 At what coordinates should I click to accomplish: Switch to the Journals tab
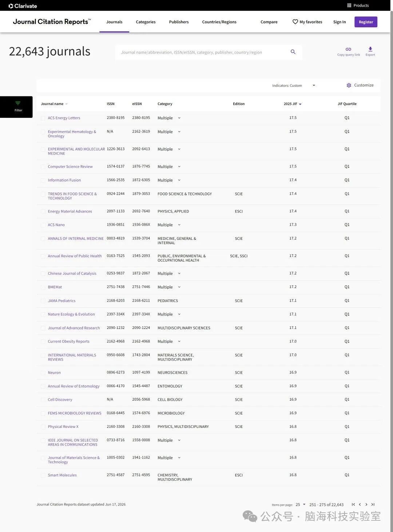pyautogui.click(x=114, y=22)
